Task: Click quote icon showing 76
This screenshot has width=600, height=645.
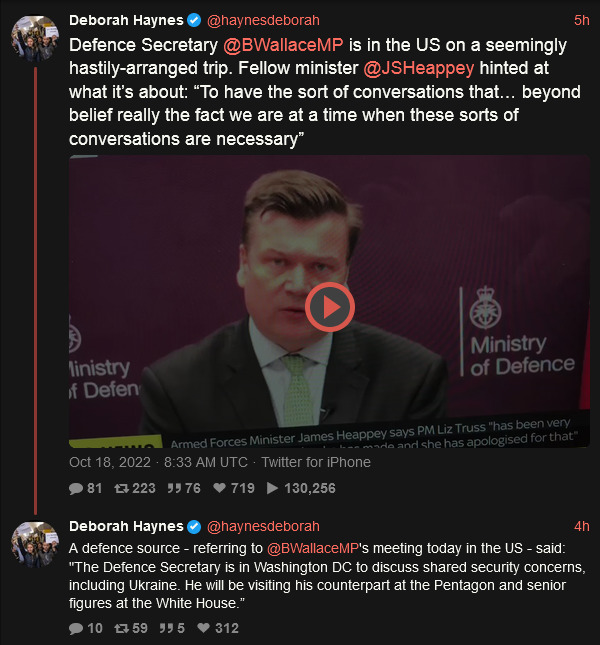Action: [174, 488]
